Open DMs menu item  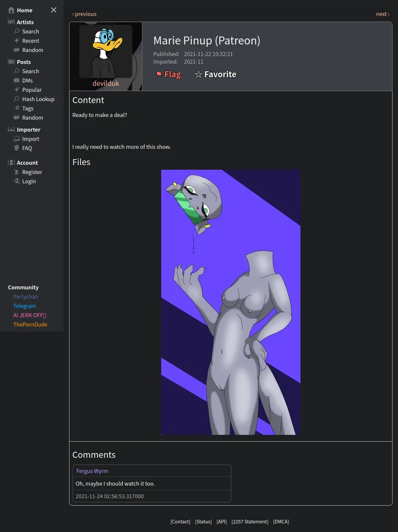tap(27, 81)
